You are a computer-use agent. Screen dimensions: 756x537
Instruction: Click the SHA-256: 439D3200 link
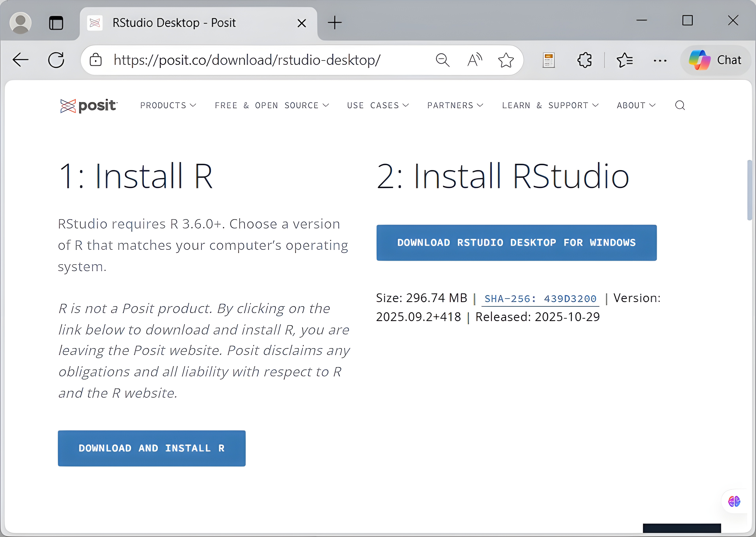(540, 299)
